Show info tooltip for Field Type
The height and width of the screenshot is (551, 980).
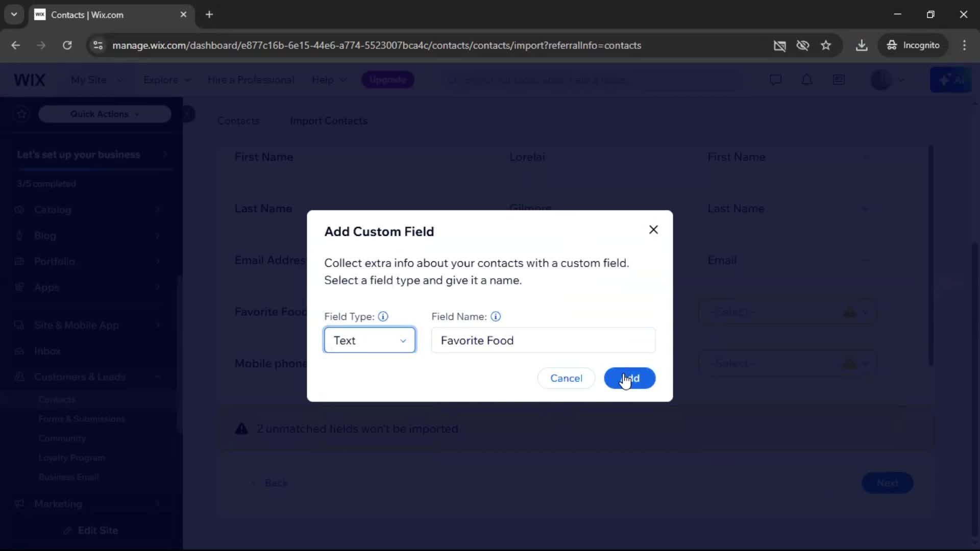[383, 316]
